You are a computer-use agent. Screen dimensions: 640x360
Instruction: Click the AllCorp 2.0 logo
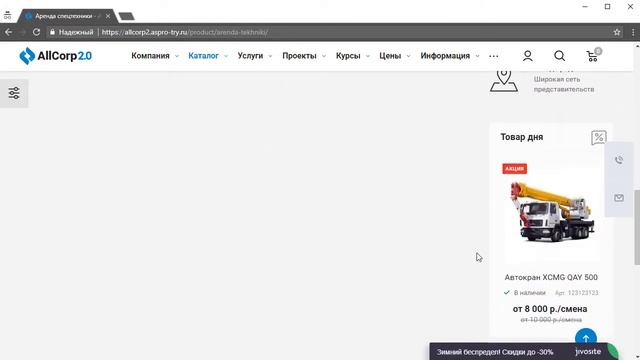coord(56,56)
